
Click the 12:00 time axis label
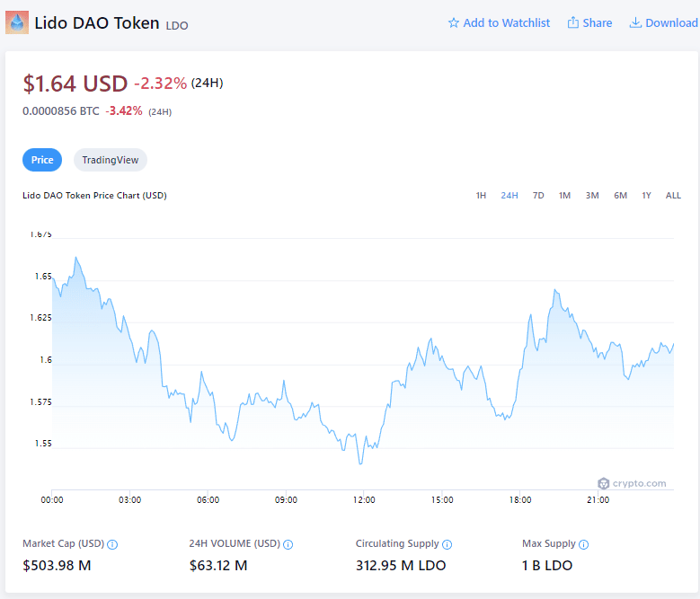(x=364, y=500)
